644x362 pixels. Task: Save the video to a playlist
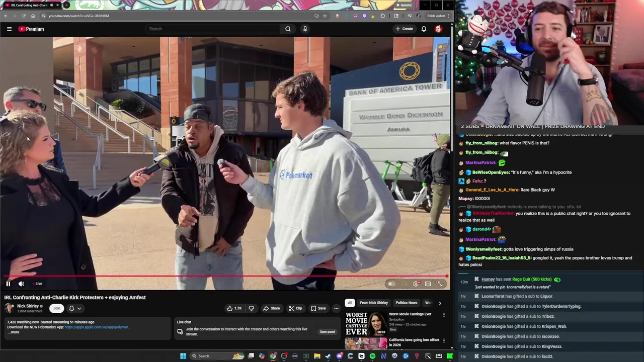318,308
